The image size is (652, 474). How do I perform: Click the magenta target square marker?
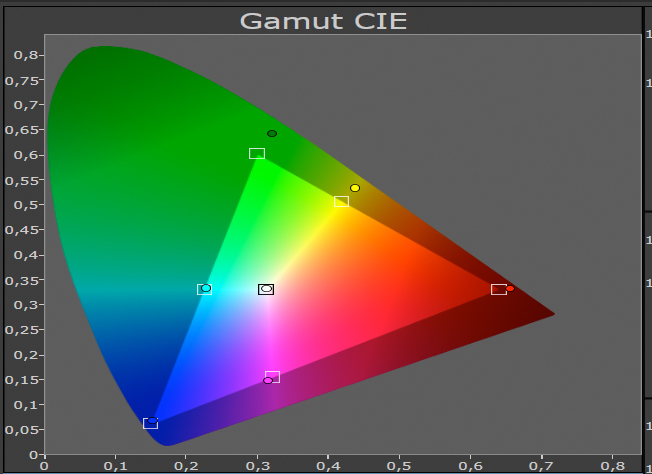(273, 377)
